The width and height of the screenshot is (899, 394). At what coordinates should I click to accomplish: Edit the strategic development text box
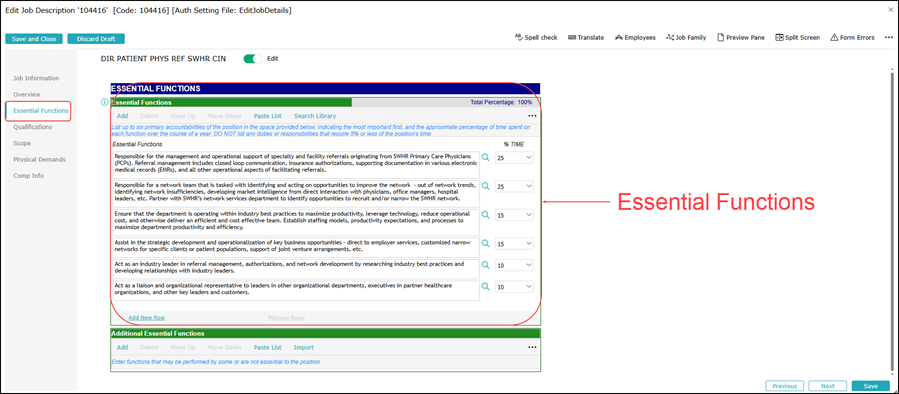point(295,248)
